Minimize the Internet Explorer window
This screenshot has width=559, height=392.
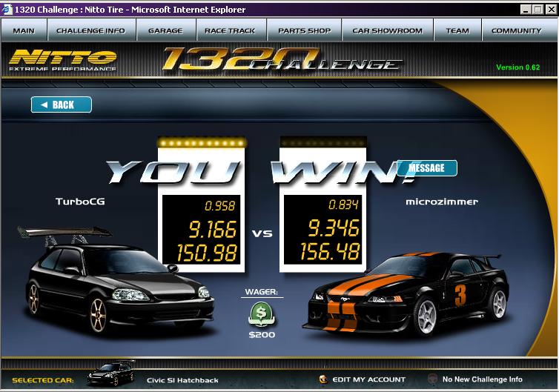point(526,10)
